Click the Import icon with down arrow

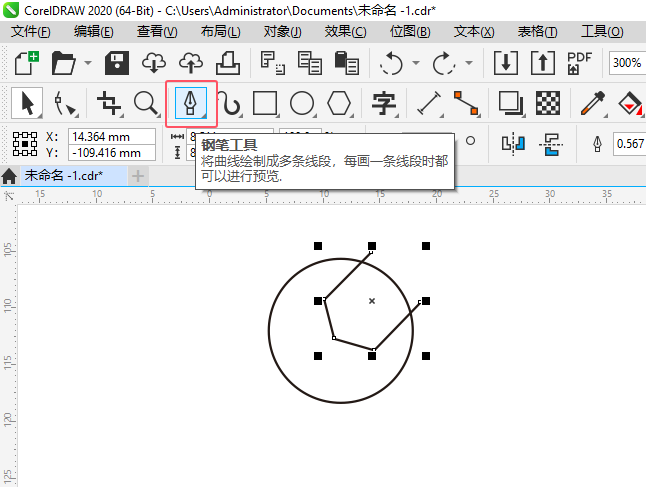pos(506,63)
